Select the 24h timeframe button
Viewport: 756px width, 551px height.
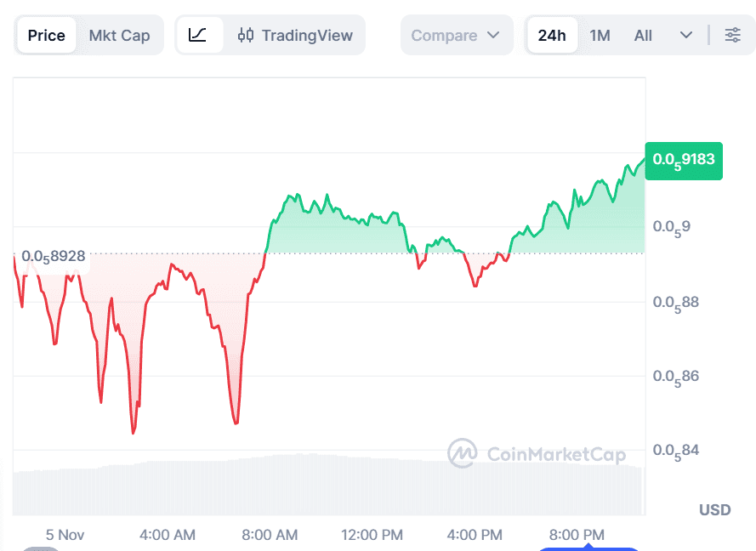(552, 36)
